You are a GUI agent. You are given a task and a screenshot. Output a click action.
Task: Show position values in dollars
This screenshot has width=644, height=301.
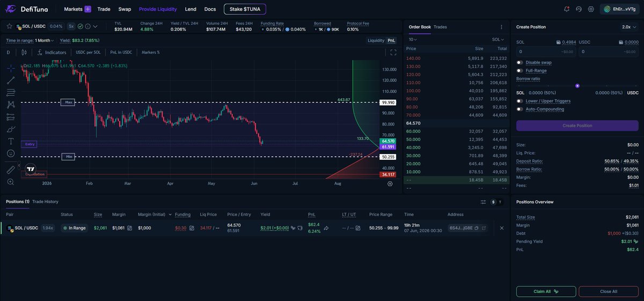(x=493, y=202)
